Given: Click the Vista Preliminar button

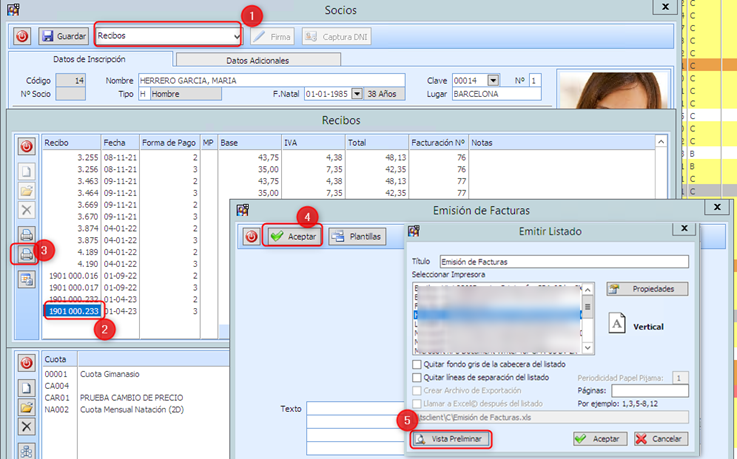Looking at the screenshot, I should point(453,438).
